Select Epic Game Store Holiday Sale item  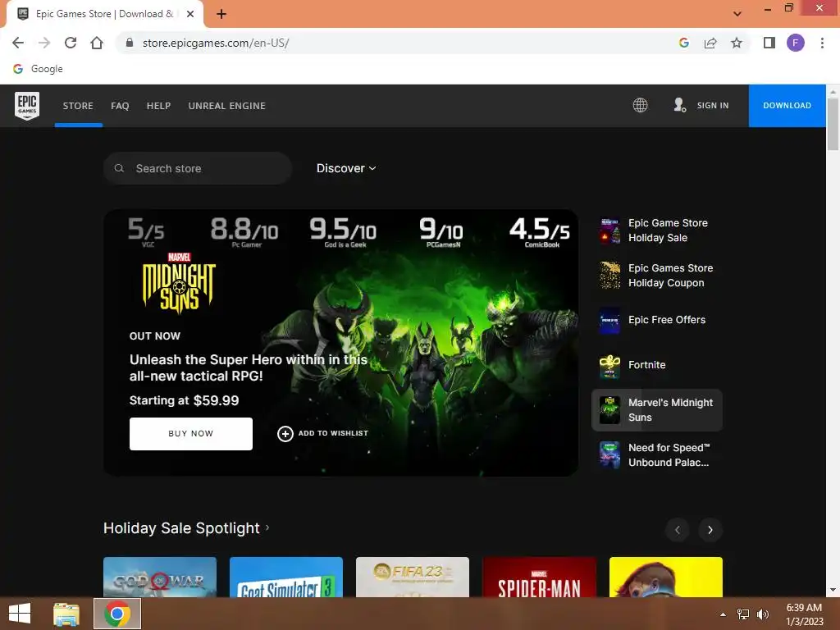click(657, 231)
